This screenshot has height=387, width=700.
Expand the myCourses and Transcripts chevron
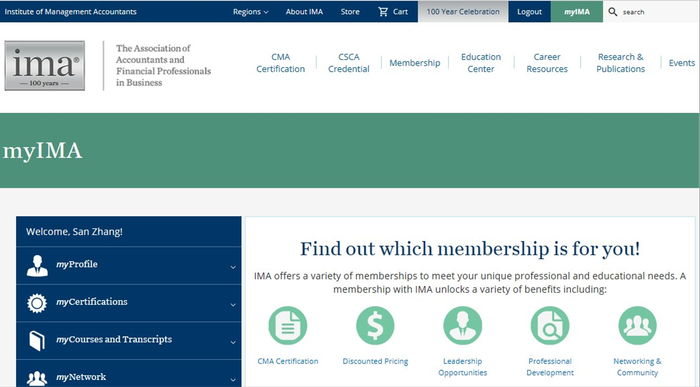click(233, 342)
